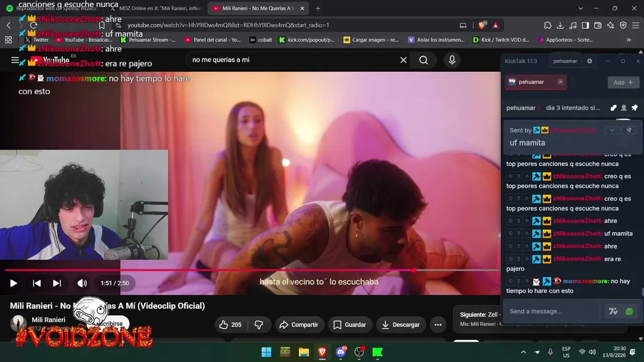Open the tab search dropdown chevron
The width and height of the screenshot is (644, 362).
[581, 9]
